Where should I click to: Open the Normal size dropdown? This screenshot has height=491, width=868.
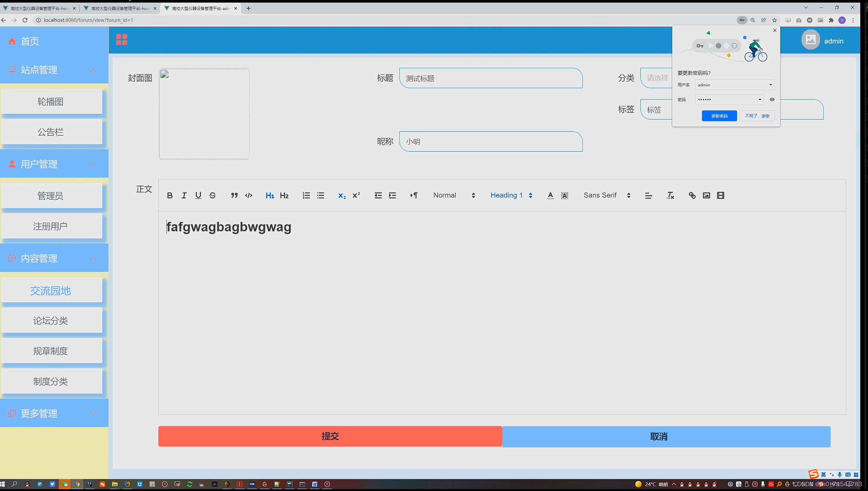(x=454, y=196)
